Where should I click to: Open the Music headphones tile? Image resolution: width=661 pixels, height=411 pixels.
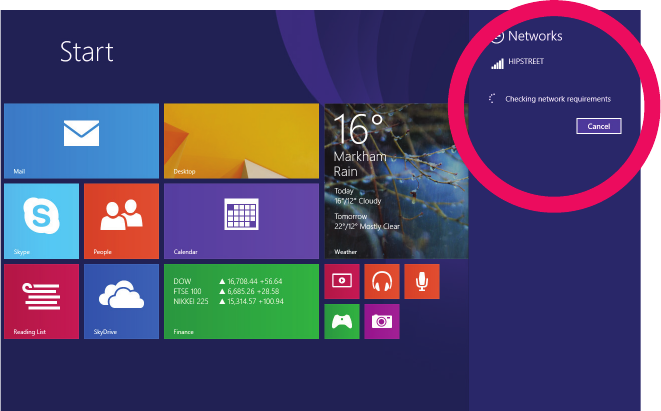382,282
